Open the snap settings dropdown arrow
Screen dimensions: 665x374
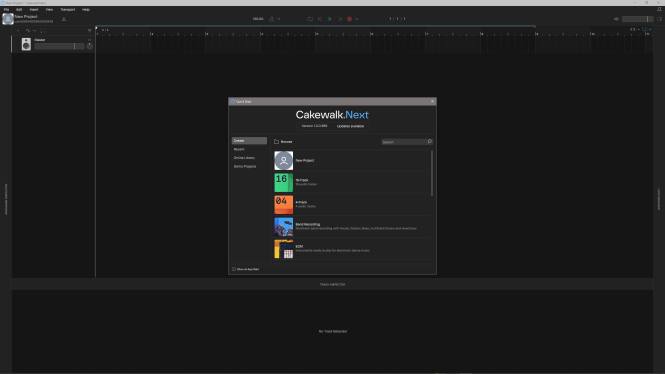650,30
